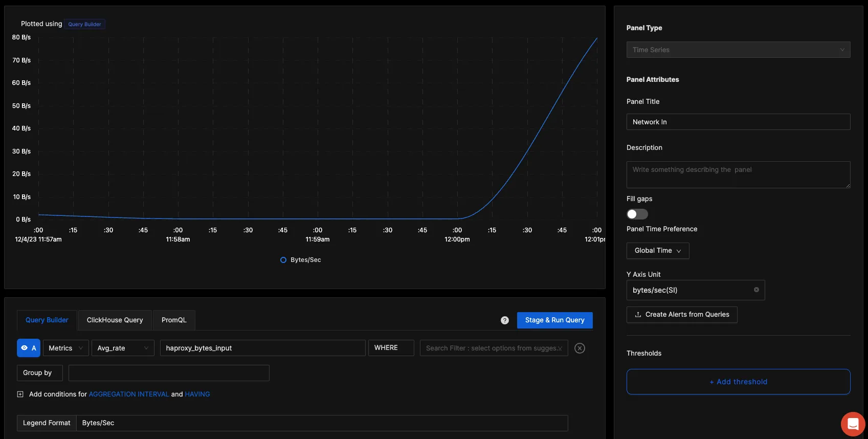Click the haproxy_bytes_input metric field
Image resolution: width=868 pixels, height=439 pixels.
pyautogui.click(x=262, y=348)
